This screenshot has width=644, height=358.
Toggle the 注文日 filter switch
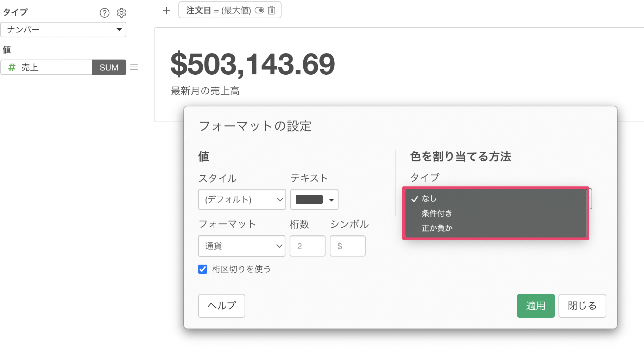coord(259,10)
